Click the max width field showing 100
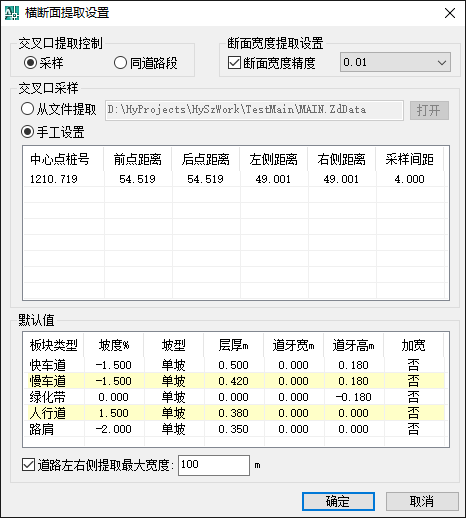Viewport: 466px width, 518px height. pos(214,465)
